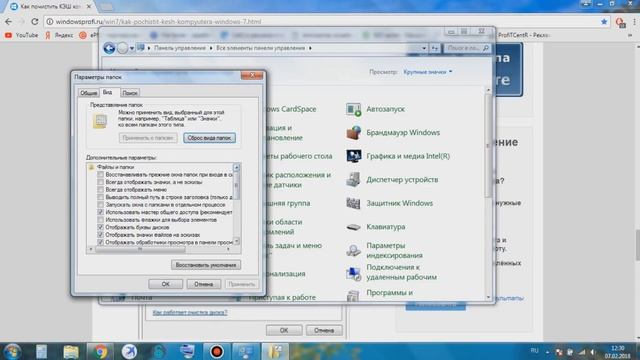Collapse the 'Файлы и папки' tree node
The height and width of the screenshot is (360, 640).
[x=91, y=167]
